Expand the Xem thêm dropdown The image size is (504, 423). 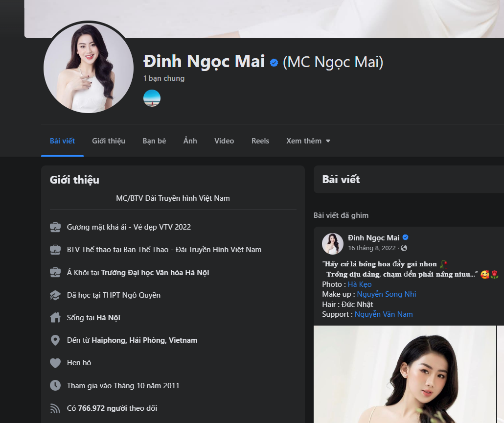tap(308, 141)
